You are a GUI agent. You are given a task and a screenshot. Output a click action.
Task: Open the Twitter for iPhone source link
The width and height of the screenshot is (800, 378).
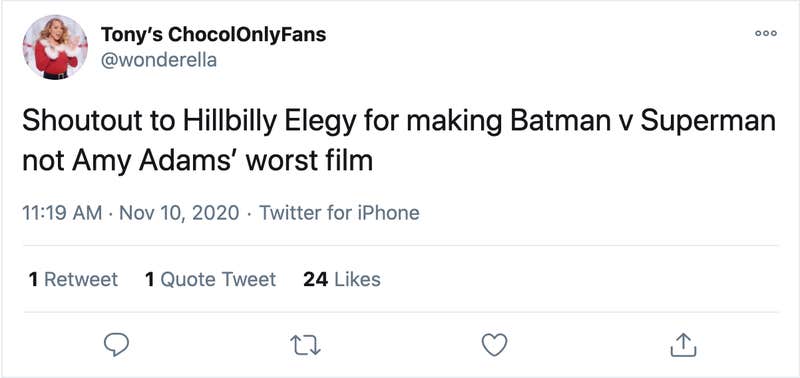(340, 213)
